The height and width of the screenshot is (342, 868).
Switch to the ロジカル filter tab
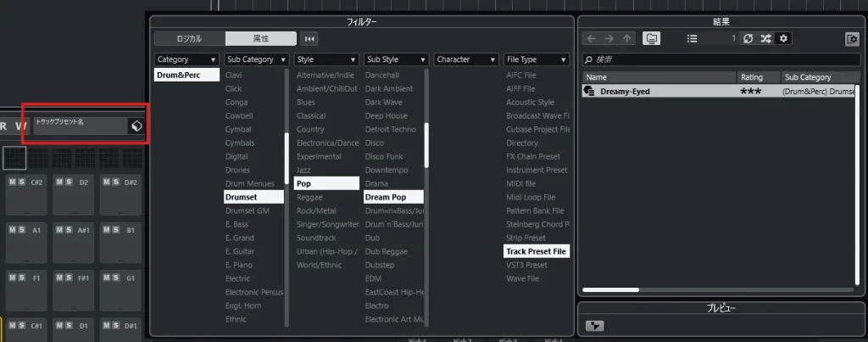click(x=189, y=38)
